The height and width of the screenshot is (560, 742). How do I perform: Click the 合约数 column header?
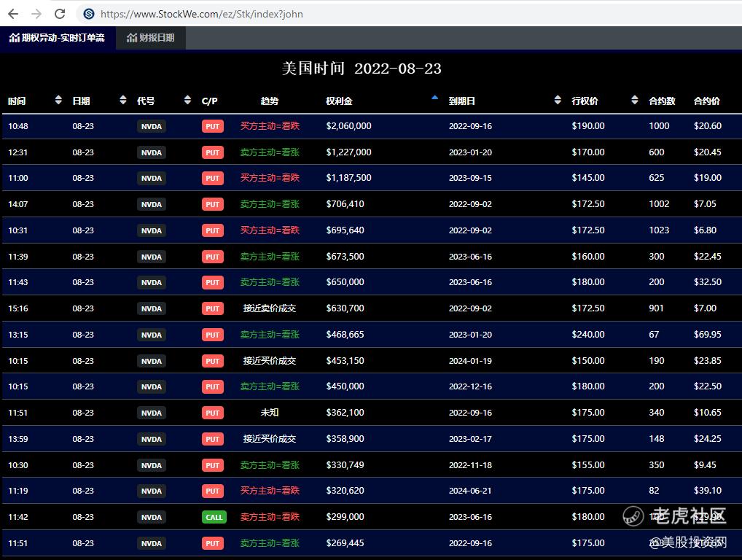(x=662, y=101)
